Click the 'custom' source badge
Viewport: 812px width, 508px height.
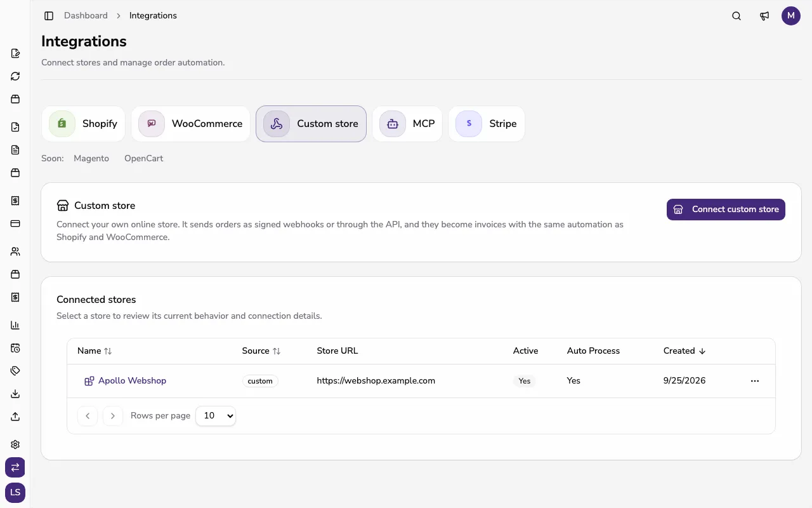[x=260, y=381]
